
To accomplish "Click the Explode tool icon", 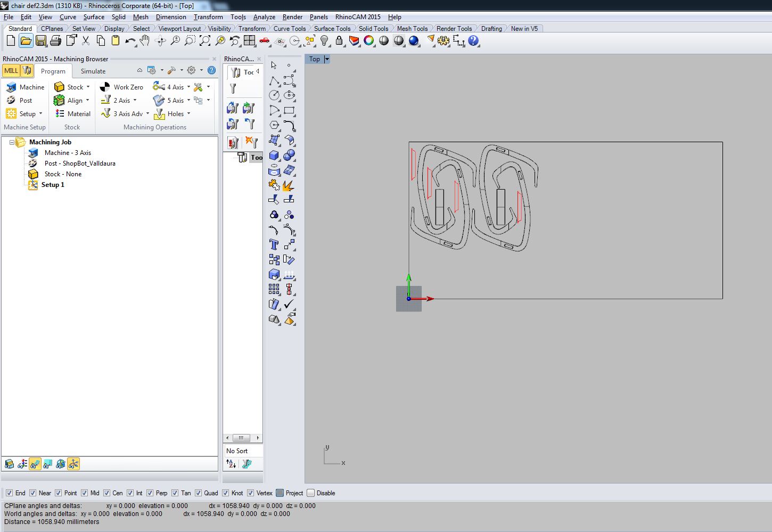I will [288, 185].
